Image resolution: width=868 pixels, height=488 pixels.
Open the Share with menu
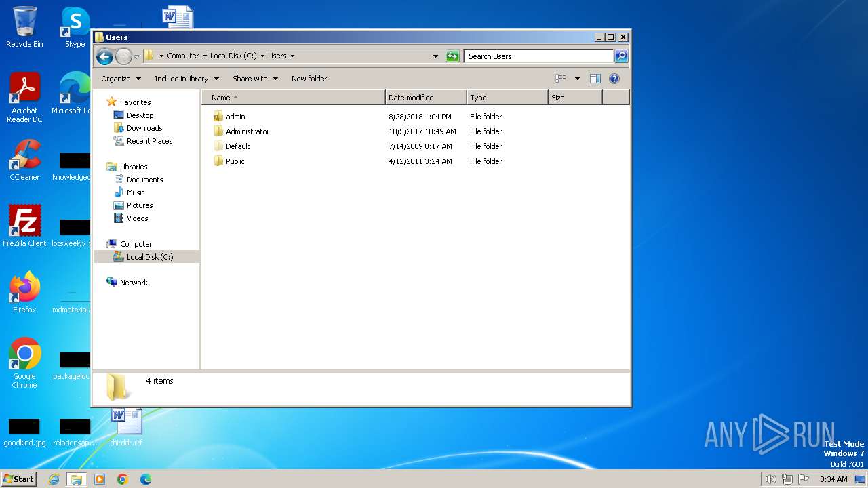click(x=255, y=79)
